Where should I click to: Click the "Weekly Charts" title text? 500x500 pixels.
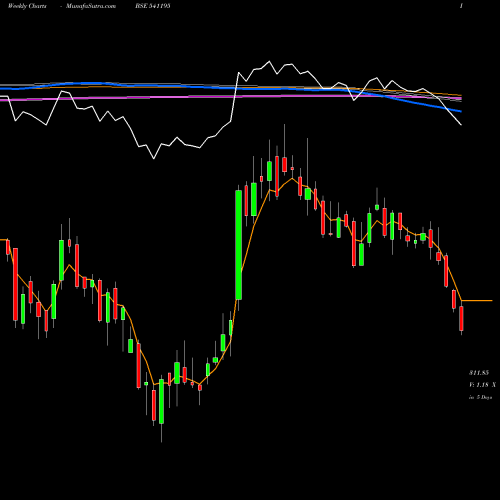click(x=27, y=6)
